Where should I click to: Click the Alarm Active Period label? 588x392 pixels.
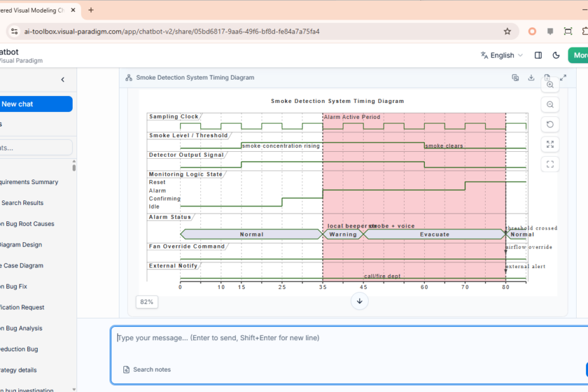352,117
